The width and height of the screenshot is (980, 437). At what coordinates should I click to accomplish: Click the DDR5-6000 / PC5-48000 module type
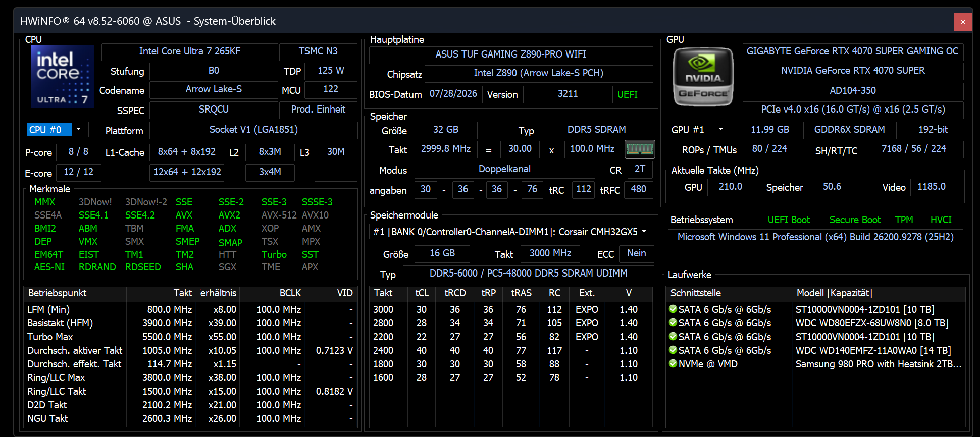click(x=529, y=274)
